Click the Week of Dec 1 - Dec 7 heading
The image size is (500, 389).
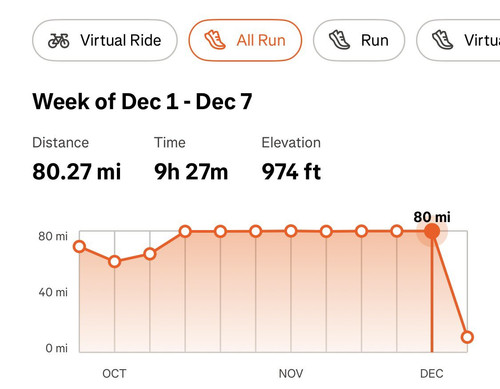(x=142, y=101)
